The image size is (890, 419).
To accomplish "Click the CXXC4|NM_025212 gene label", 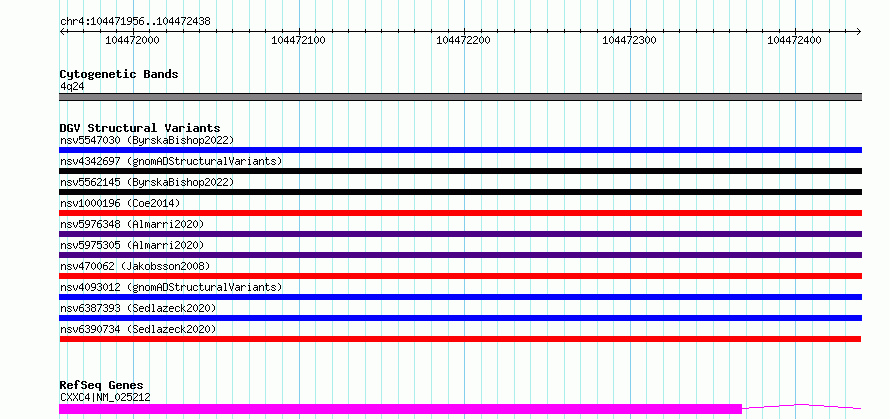I will 105,397.
